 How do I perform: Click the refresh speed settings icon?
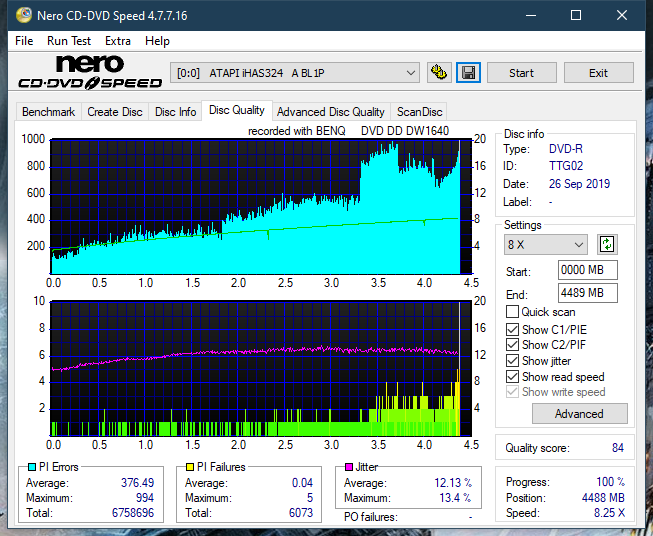click(x=607, y=244)
